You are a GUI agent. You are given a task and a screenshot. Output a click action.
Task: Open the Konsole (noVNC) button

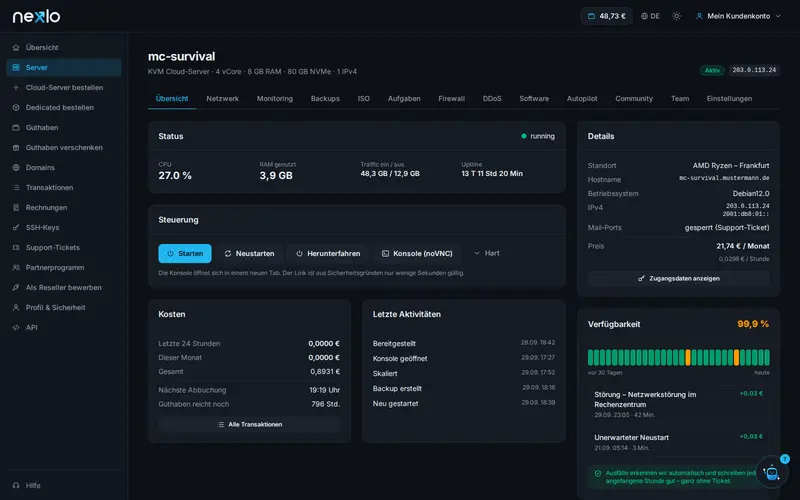click(x=417, y=253)
